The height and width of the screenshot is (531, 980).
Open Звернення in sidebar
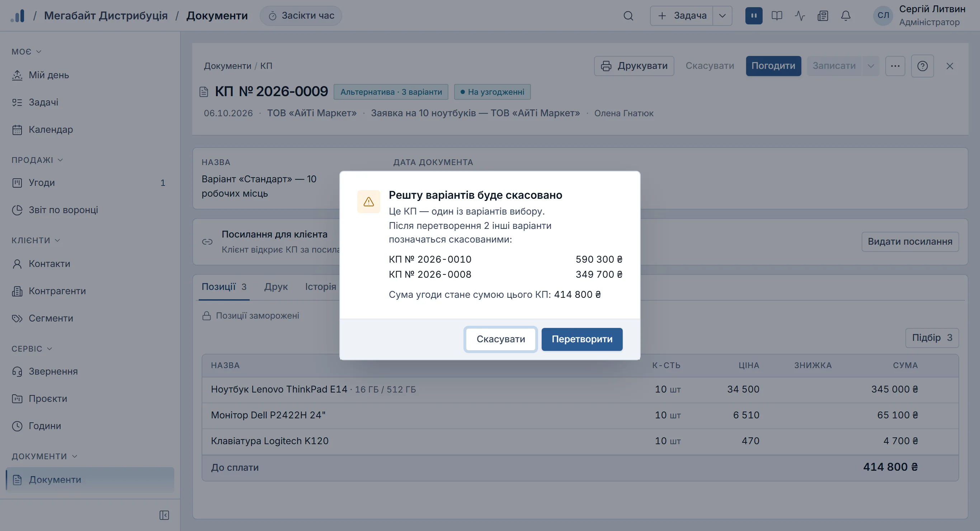(90, 371)
